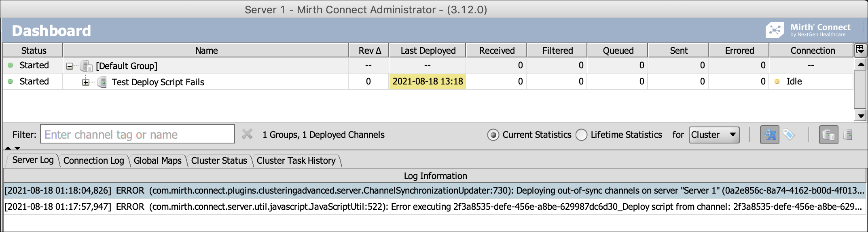Screen dimensions: 868x232
Task: Sort by the Status column header
Action: (x=33, y=50)
